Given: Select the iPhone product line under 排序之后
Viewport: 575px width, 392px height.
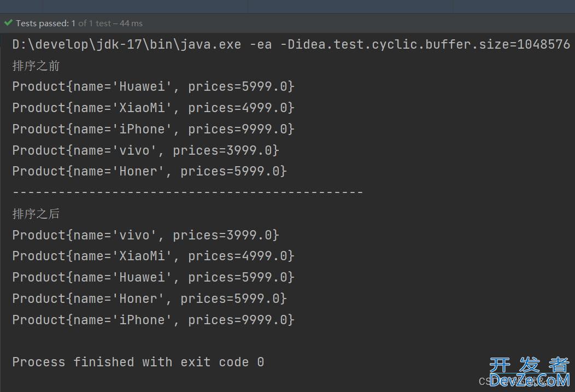Looking at the screenshot, I should [x=153, y=320].
